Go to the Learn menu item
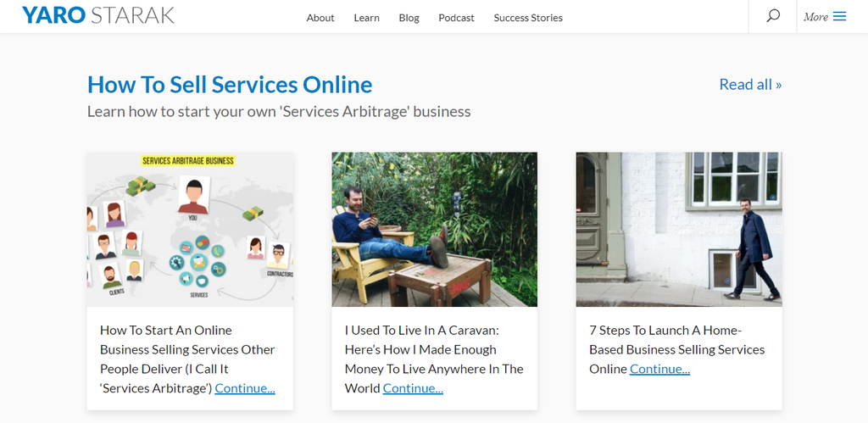Viewport: 868px width, 423px height. pyautogui.click(x=366, y=18)
